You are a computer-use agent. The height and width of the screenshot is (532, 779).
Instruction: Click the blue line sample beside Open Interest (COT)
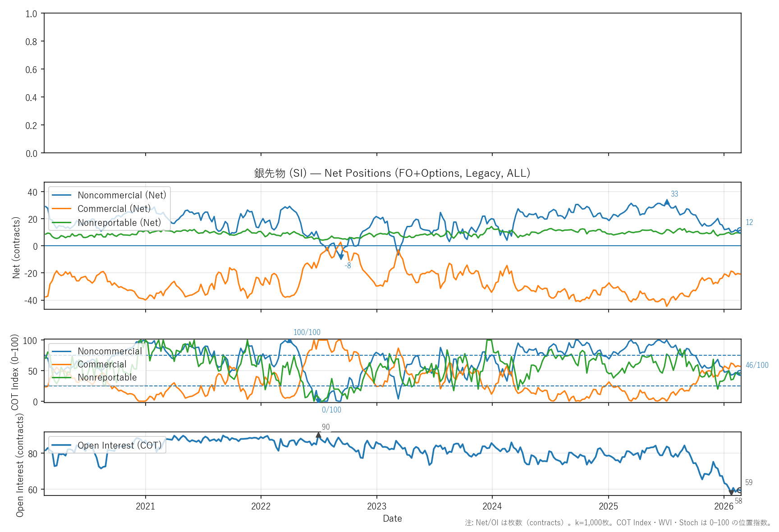click(x=61, y=445)
